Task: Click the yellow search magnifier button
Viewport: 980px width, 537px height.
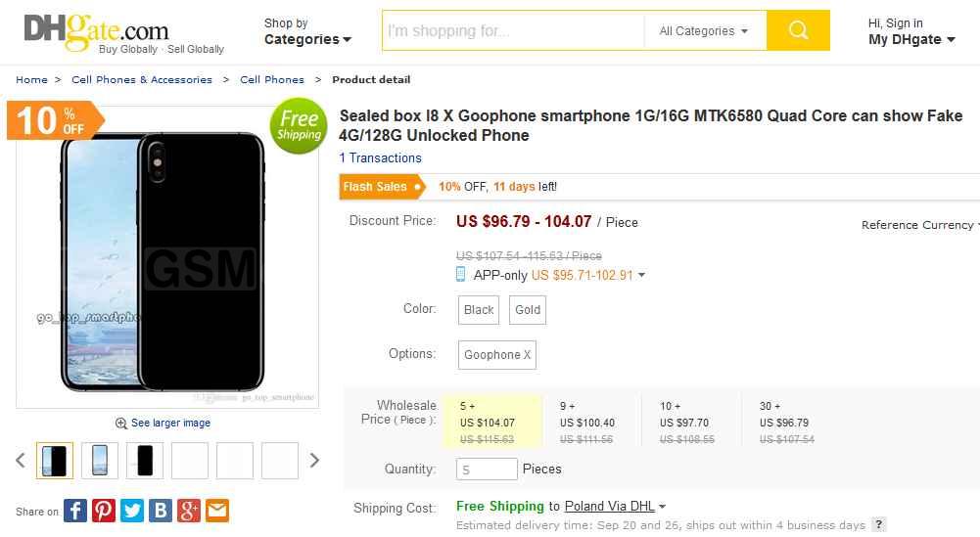Action: (798, 30)
